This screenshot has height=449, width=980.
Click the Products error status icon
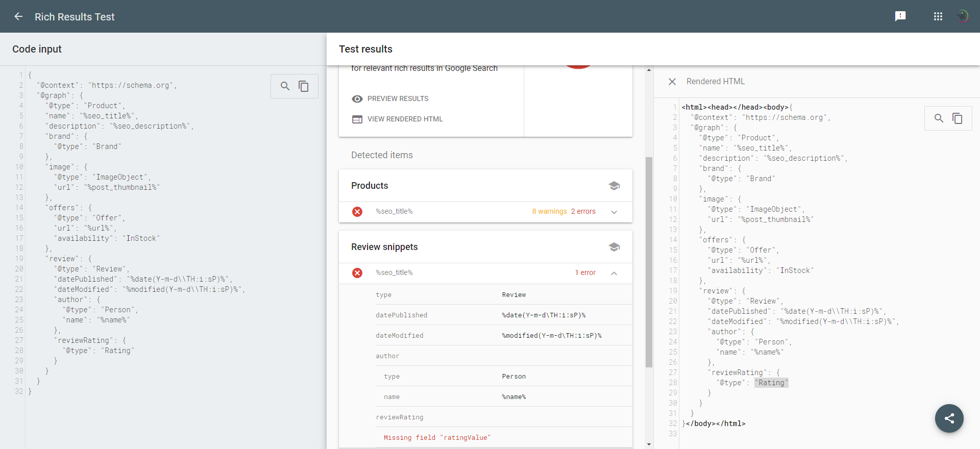[x=357, y=212]
